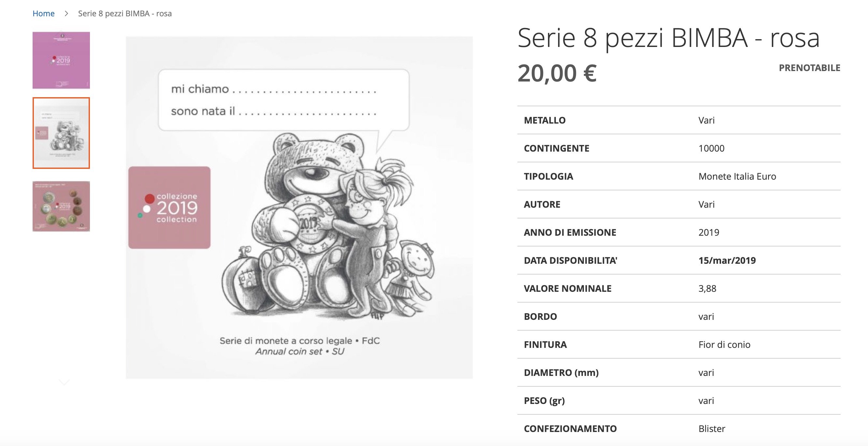Show the purple cover thumbnail image
Image resolution: width=868 pixels, height=446 pixels.
61,60
